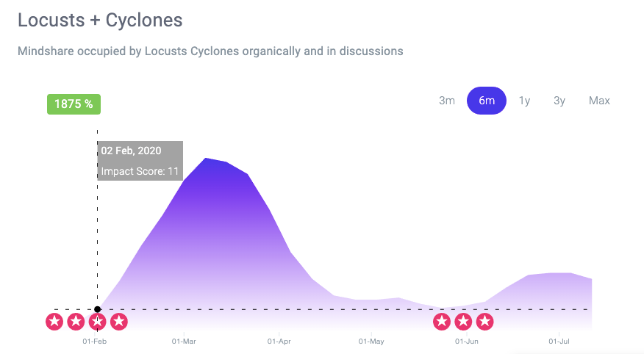Click the 01-Jul axis label

tap(559, 342)
